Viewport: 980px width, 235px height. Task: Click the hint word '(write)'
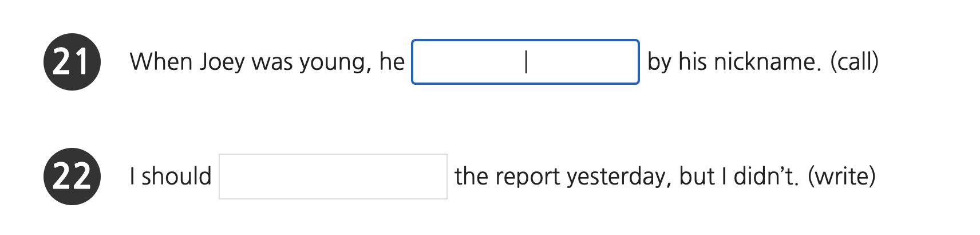[841, 177]
